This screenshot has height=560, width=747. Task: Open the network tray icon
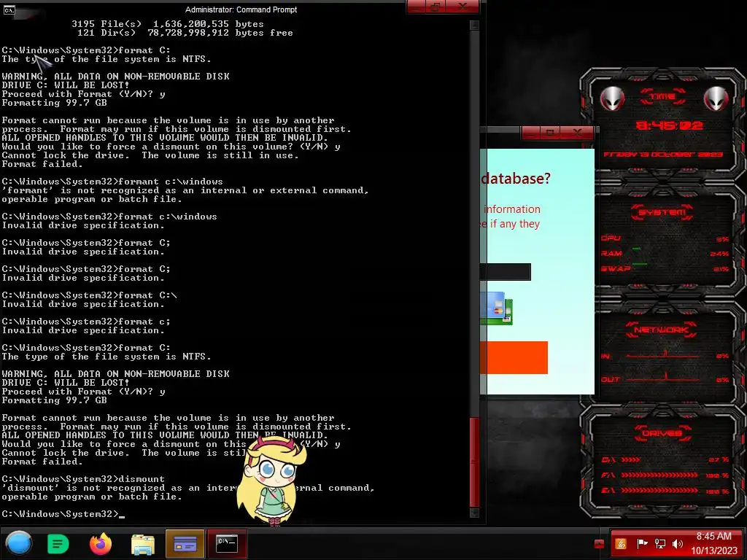(x=659, y=544)
